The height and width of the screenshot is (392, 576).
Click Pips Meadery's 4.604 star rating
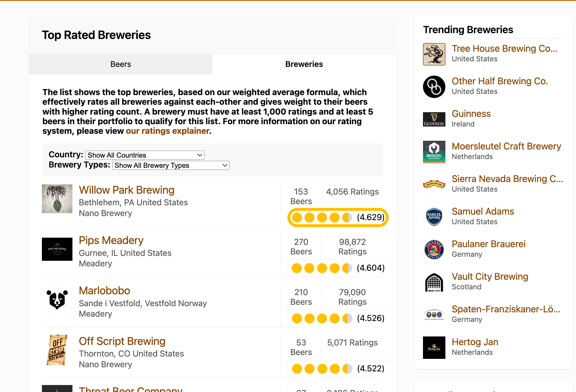(x=338, y=268)
